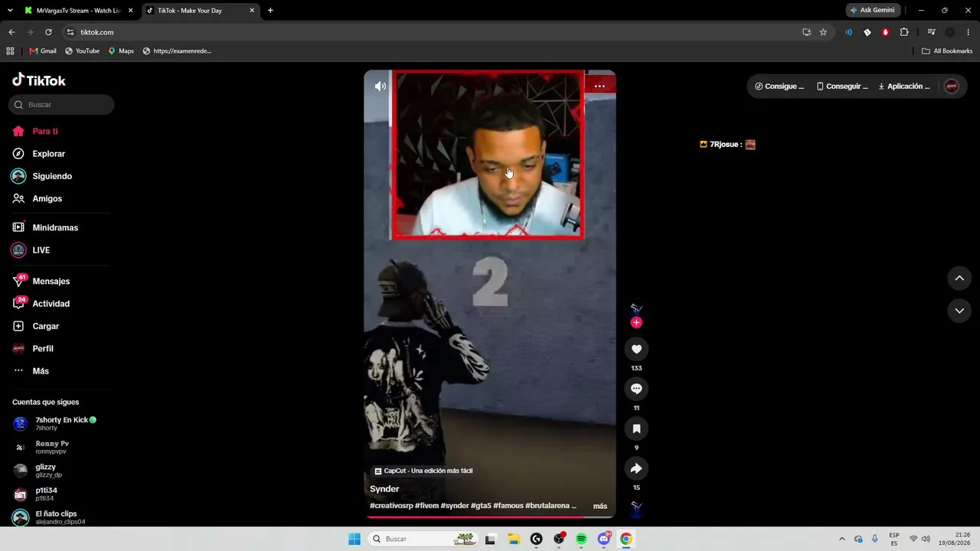Screen dimensions: 980x551
Task: Open the profile avatar menu at top right
Action: 952,86
